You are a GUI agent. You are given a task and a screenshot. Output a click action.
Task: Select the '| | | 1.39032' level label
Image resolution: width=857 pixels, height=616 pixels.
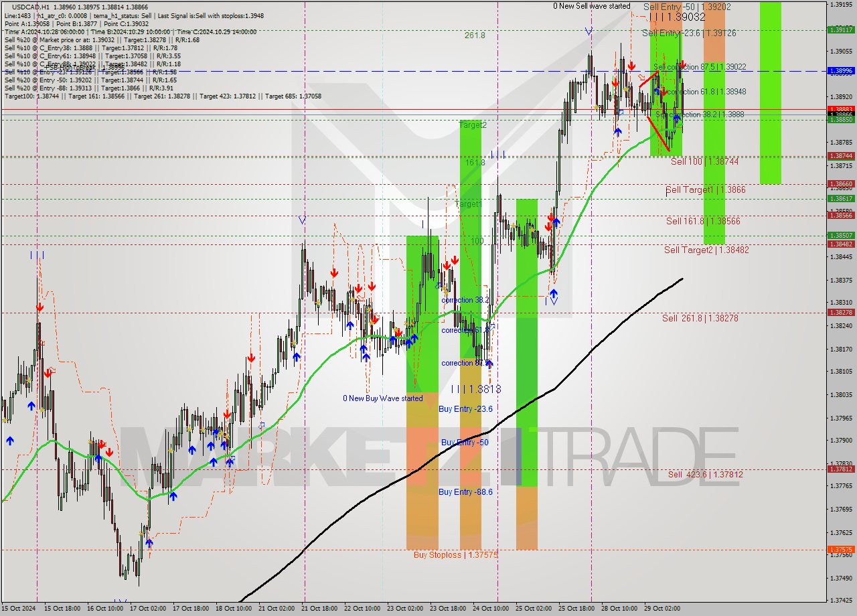click(676, 17)
